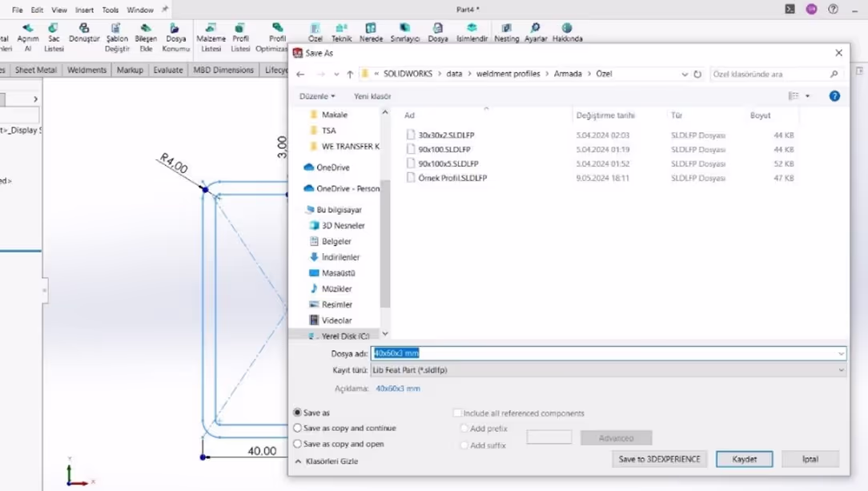Select the İsimlendir tool
The width and height of the screenshot is (868, 491).
click(472, 33)
